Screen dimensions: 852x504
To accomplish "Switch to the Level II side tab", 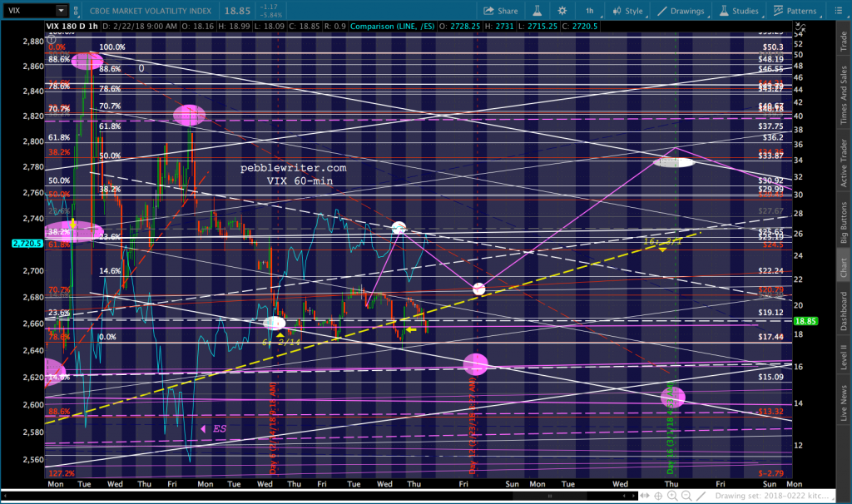I will [x=844, y=358].
